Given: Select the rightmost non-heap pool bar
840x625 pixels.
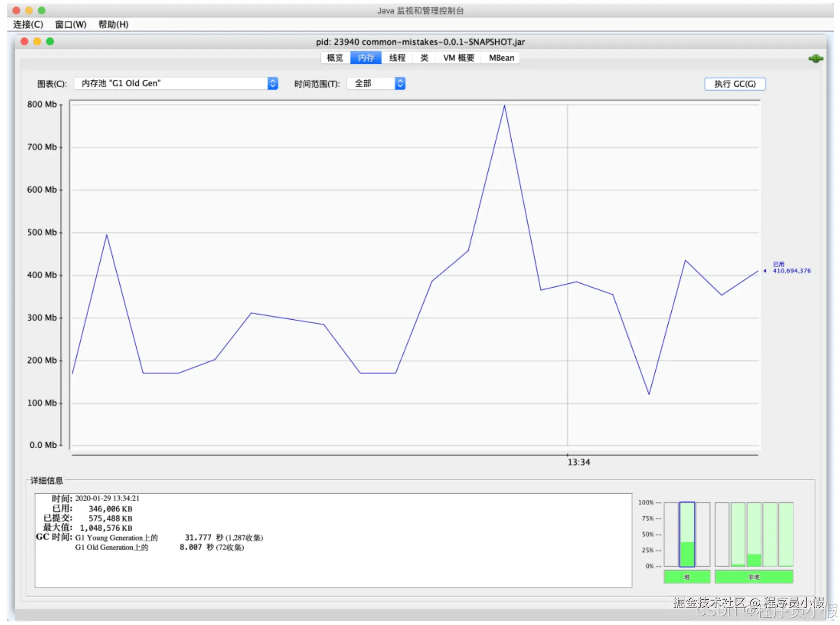Looking at the screenshot, I should point(786,534).
